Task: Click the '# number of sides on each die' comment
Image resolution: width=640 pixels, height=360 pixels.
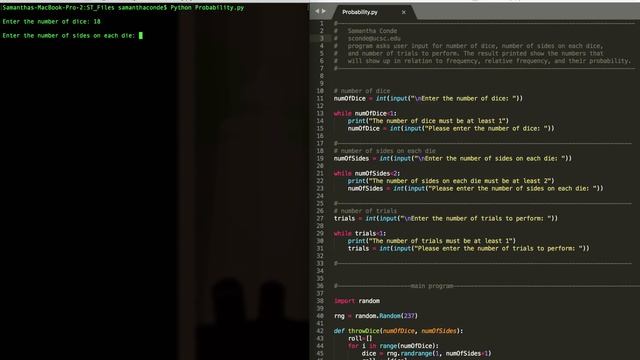Action: tap(384, 151)
